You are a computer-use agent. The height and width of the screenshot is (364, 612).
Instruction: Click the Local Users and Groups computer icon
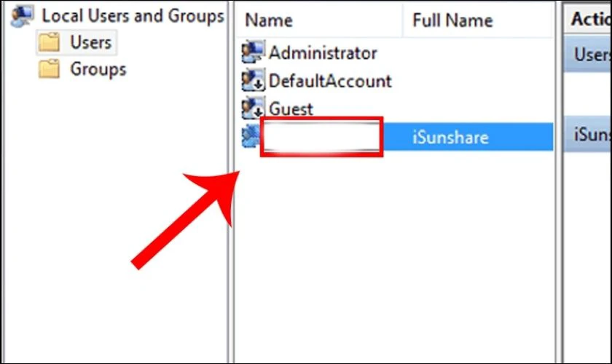point(23,16)
